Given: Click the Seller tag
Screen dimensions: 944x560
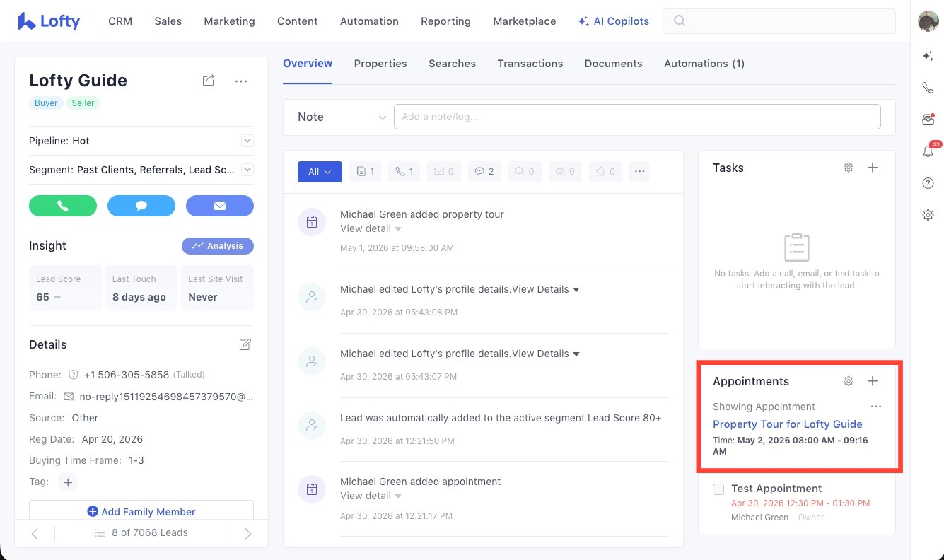Looking at the screenshot, I should tap(83, 103).
